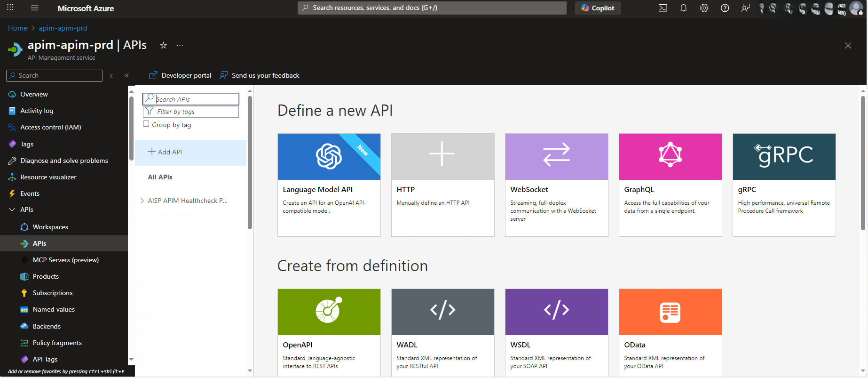Select the gRPC tile icon
This screenshot has width=868, height=378.
pyautogui.click(x=784, y=155)
